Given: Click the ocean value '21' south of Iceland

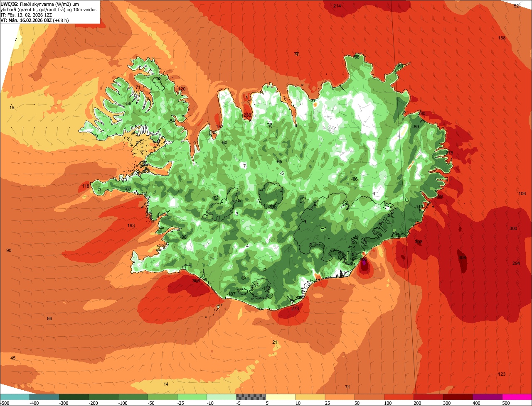Looking at the screenshot, I should [x=274, y=342].
